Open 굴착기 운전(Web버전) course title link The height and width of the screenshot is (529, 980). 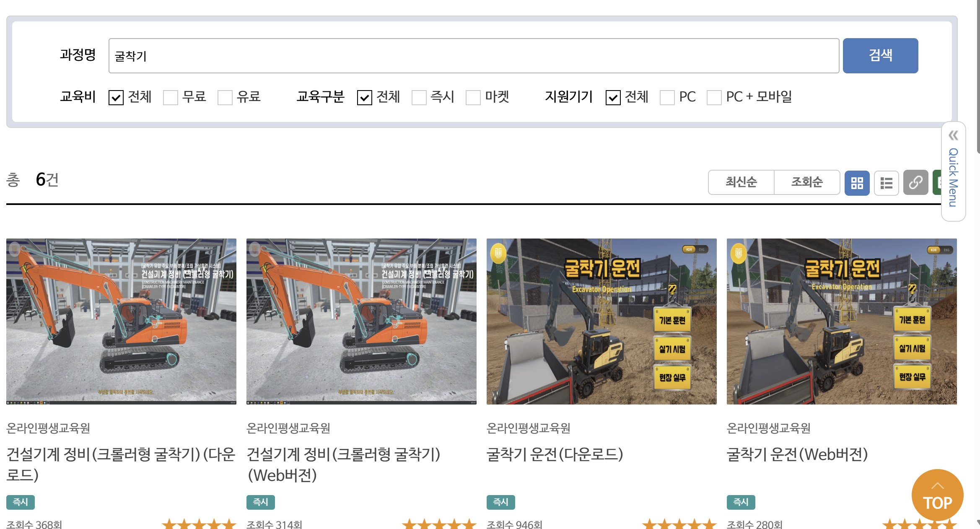click(797, 454)
